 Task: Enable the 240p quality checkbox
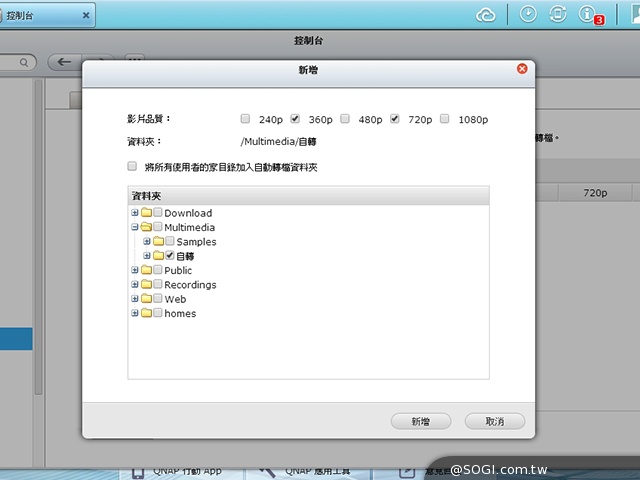click(x=245, y=118)
